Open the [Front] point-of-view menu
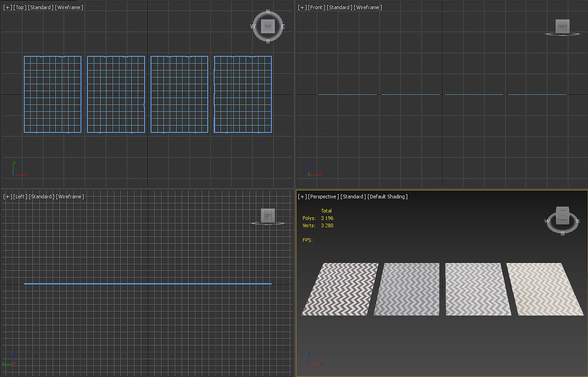Viewport: 588px width, 377px height. click(x=316, y=7)
